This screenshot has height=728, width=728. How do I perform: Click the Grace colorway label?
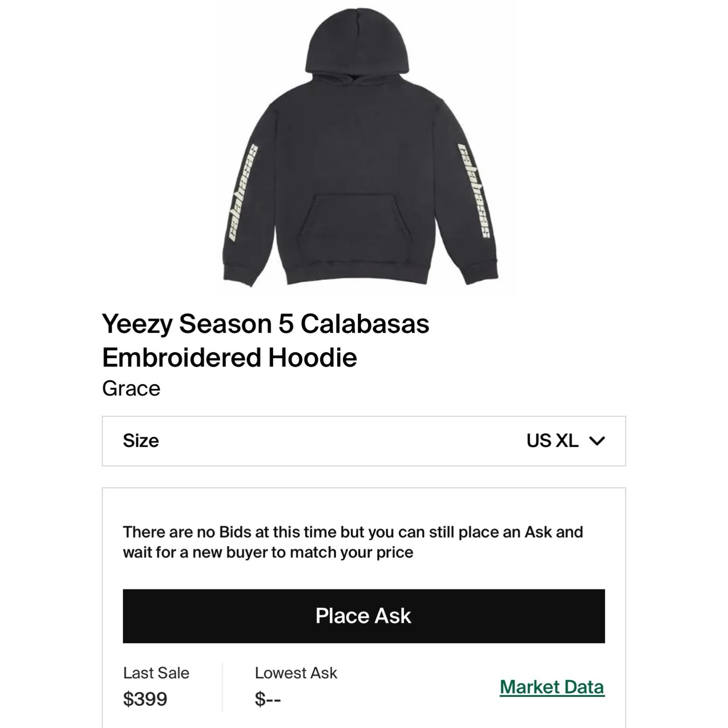click(131, 389)
